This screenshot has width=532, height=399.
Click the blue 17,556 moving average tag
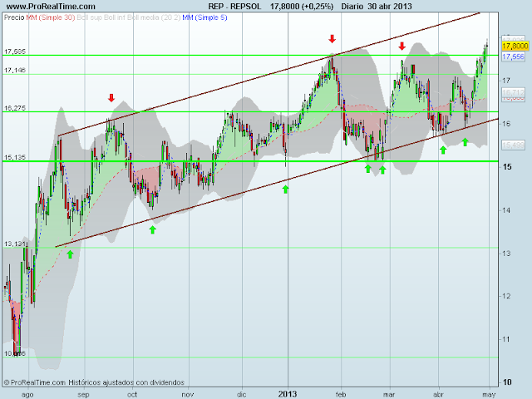[x=514, y=57]
